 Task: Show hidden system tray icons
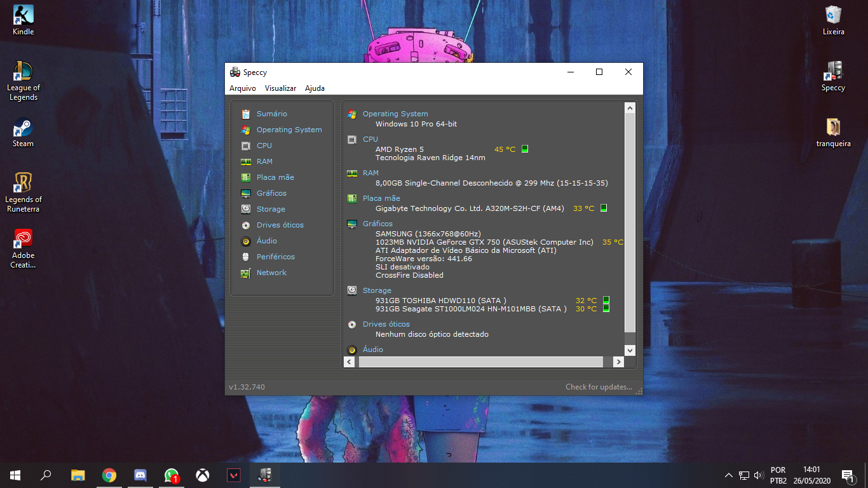(729, 475)
